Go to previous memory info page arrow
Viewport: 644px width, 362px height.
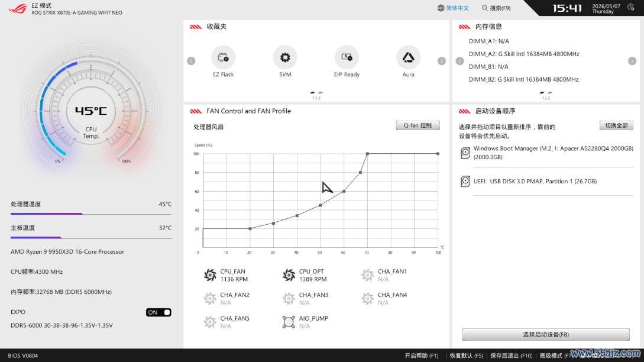coord(459,61)
